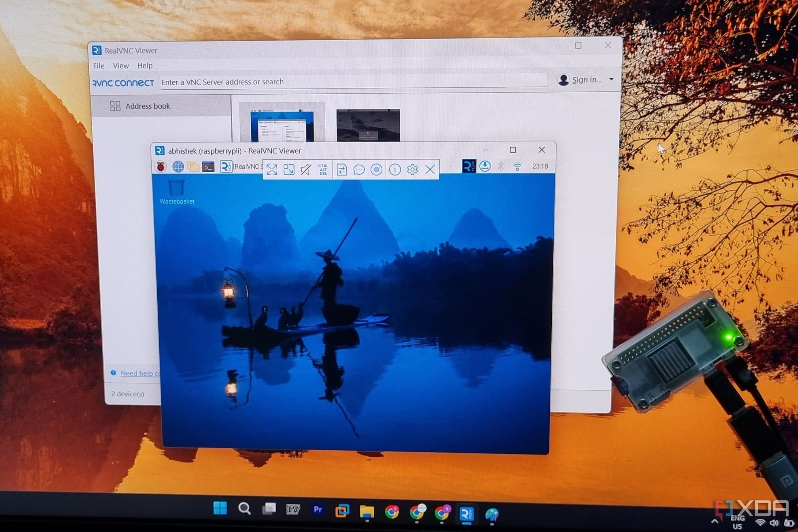
Task: Open the Wi-Fi menu on the Pi panel
Action: tap(518, 166)
